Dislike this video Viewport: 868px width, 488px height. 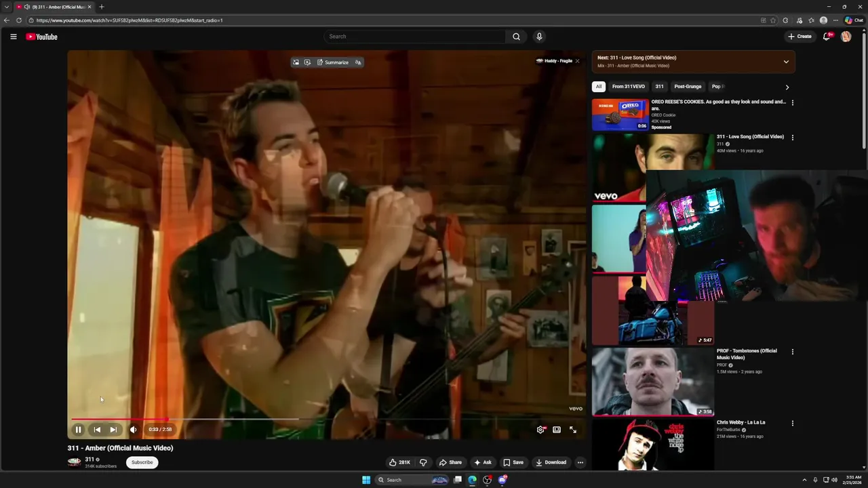coord(423,462)
